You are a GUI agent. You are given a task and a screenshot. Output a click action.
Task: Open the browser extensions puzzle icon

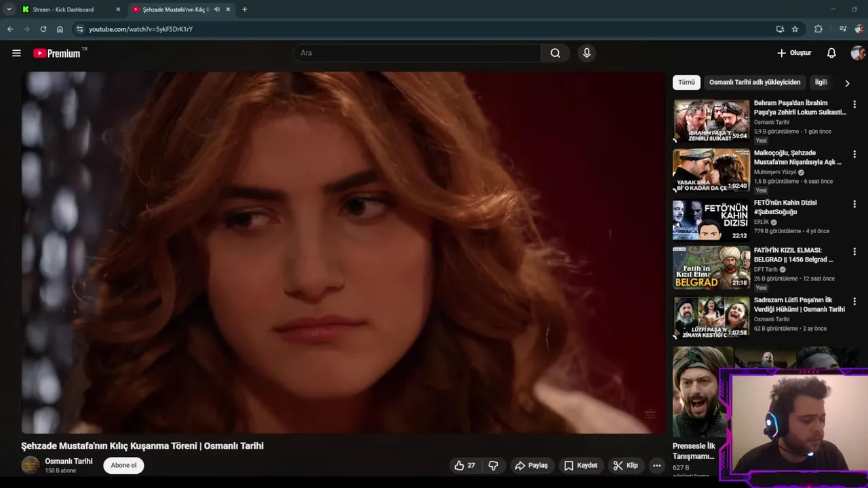tap(818, 29)
